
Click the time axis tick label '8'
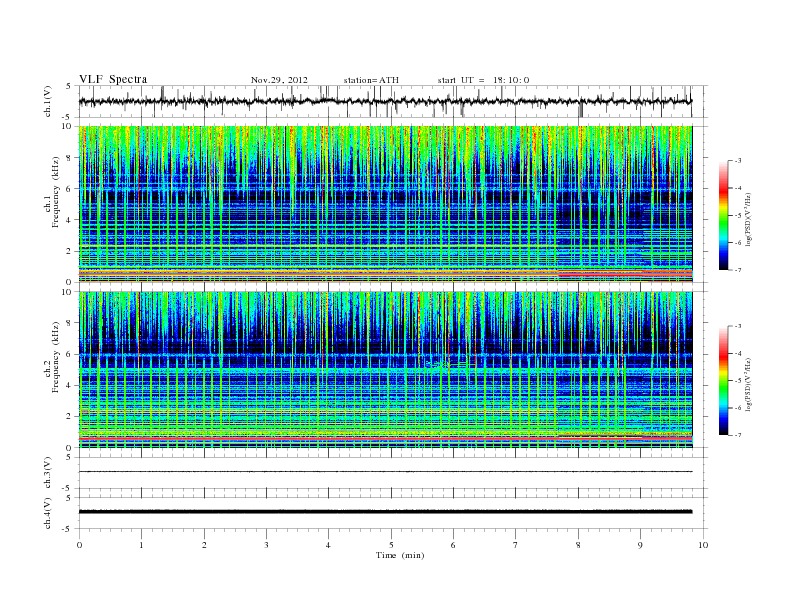[578, 545]
